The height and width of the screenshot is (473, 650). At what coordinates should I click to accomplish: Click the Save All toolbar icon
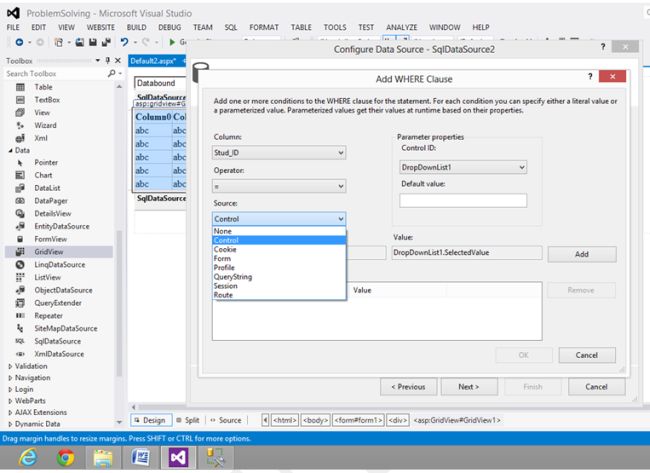106,42
